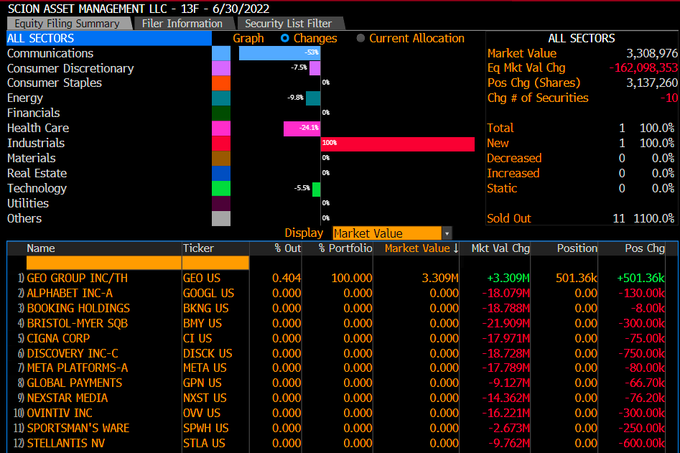Screen dimensions: 680x453
Task: Select the Industrials sector
Action: tap(36, 143)
